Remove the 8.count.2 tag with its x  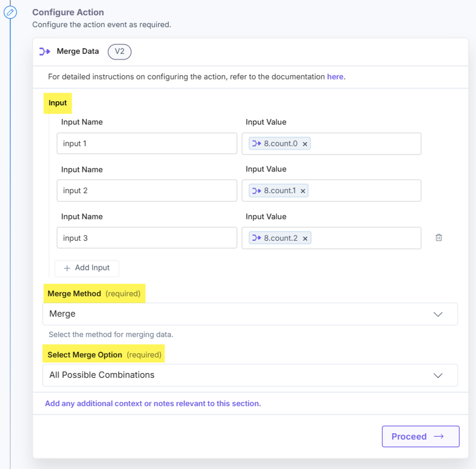(305, 238)
